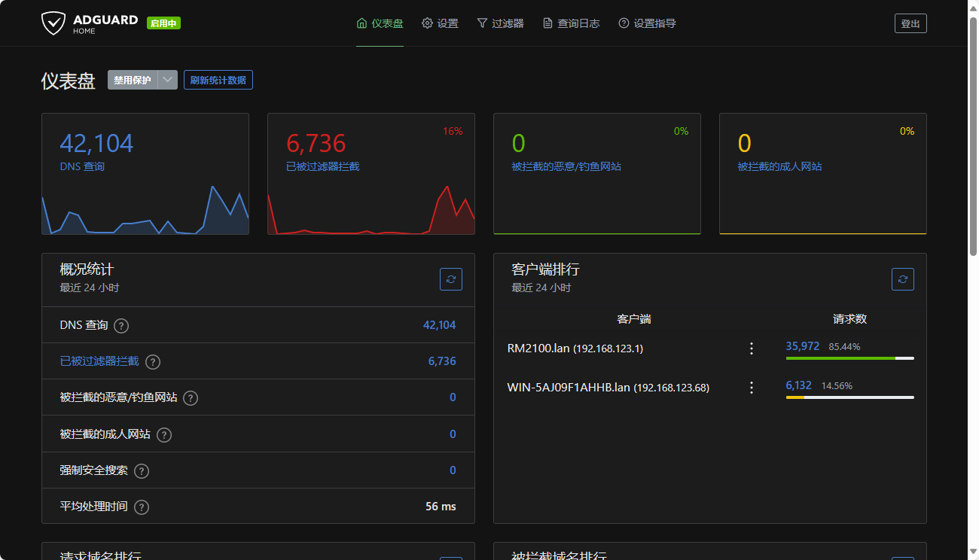Click help icon next to 已被过滤器拦截 row

153,362
